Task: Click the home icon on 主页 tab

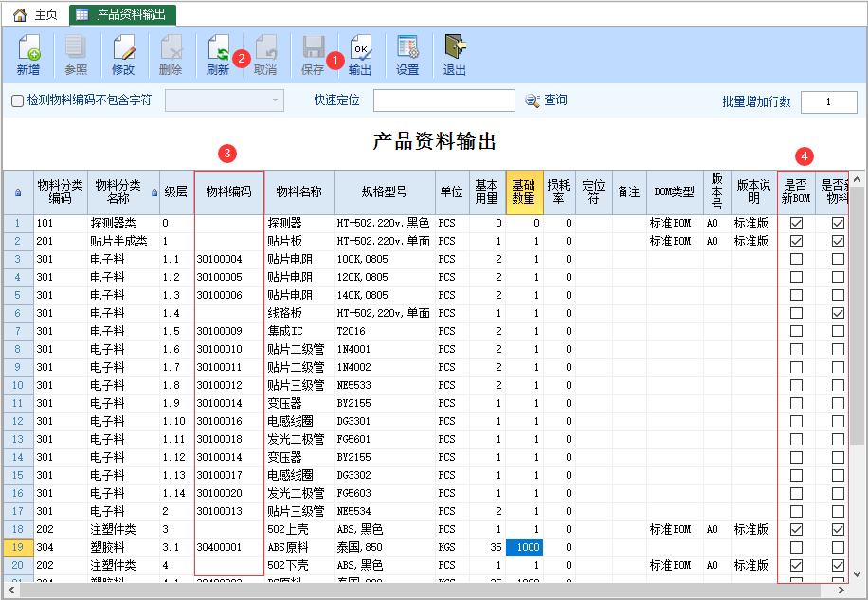Action: (20, 15)
